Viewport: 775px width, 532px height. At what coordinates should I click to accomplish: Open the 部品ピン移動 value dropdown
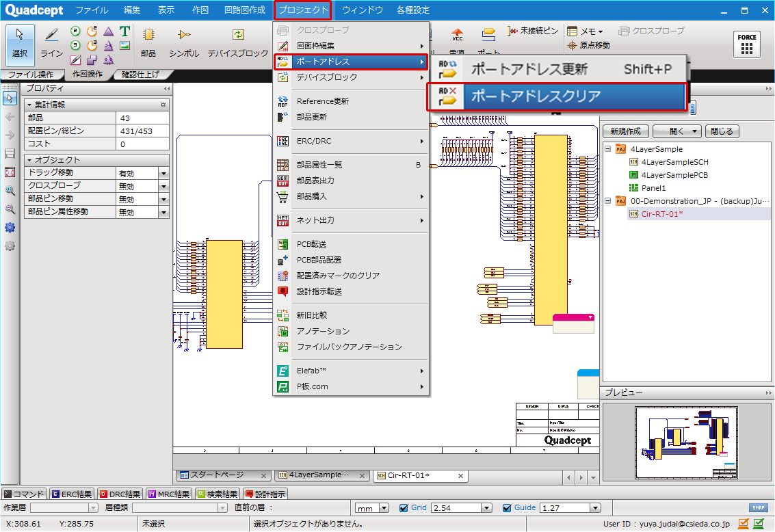tap(163, 199)
